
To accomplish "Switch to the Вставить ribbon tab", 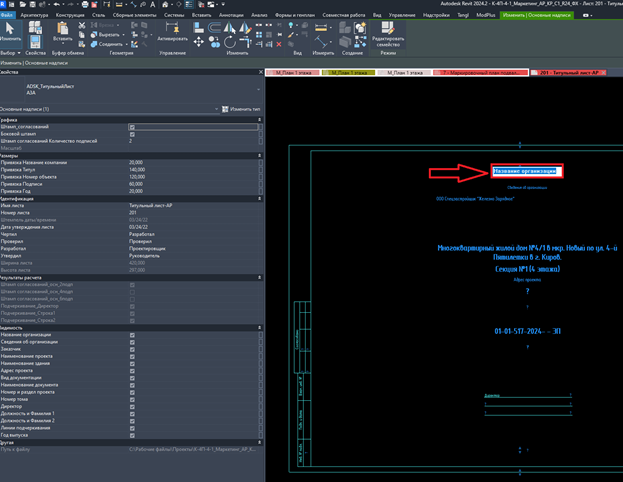I will click(x=201, y=15).
